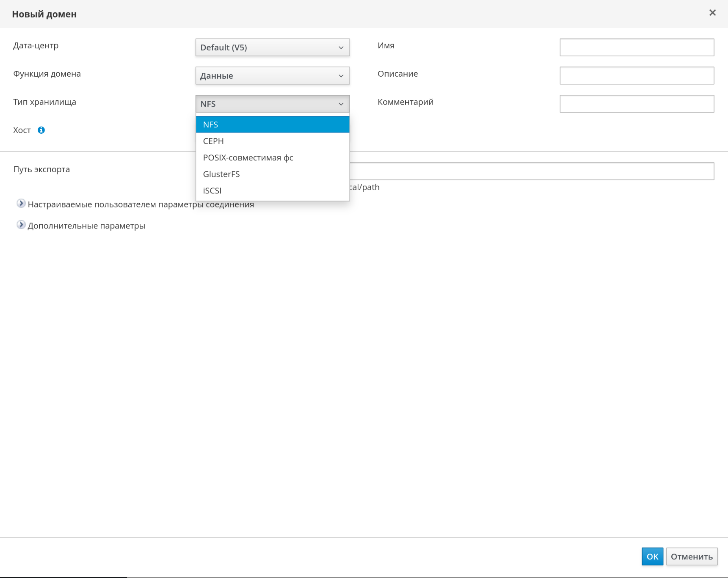The image size is (728, 578).
Task: Select POSIX-совместимая фс option
Action: point(272,158)
